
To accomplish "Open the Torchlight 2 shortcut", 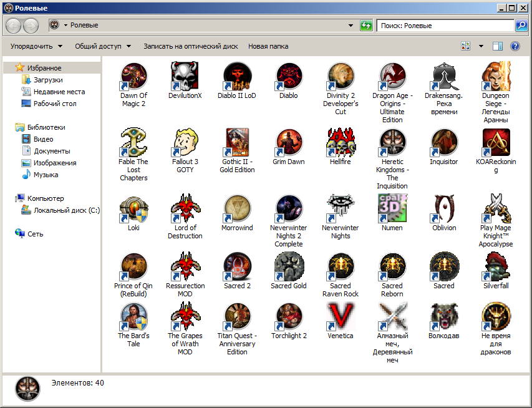I will 288,316.
